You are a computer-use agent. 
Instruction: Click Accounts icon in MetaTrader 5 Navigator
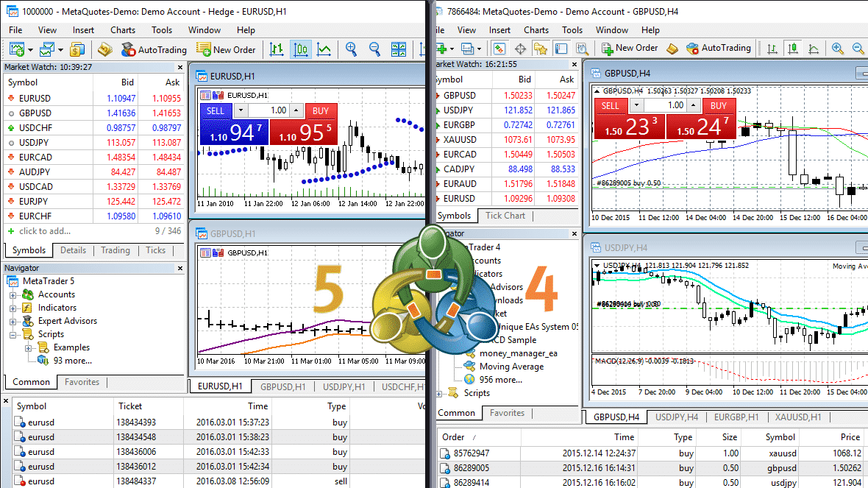pyautogui.click(x=28, y=294)
